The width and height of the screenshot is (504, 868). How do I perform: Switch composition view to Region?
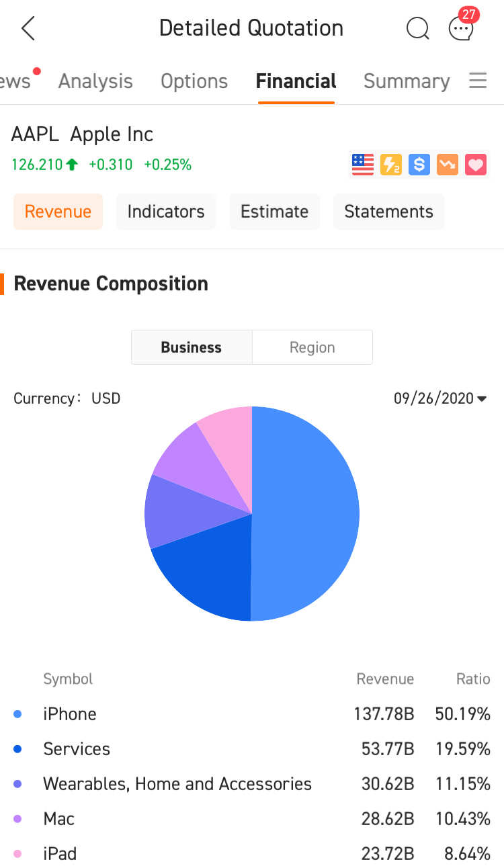tap(312, 347)
